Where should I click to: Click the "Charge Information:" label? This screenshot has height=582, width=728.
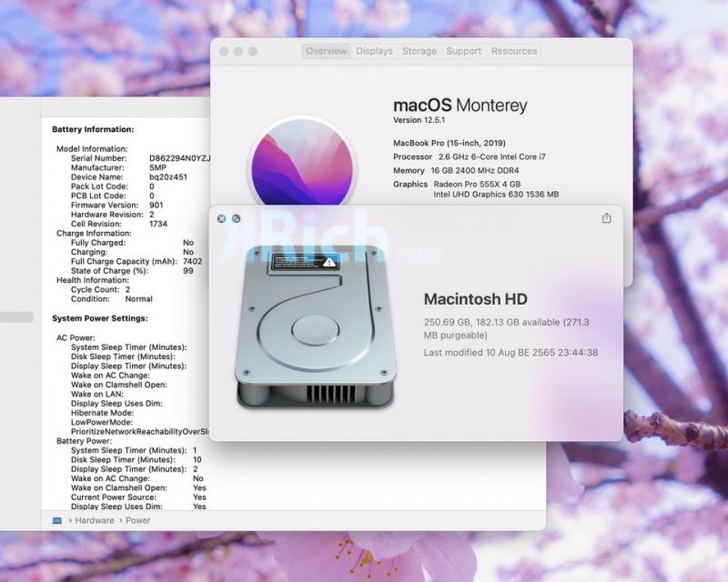(x=94, y=234)
